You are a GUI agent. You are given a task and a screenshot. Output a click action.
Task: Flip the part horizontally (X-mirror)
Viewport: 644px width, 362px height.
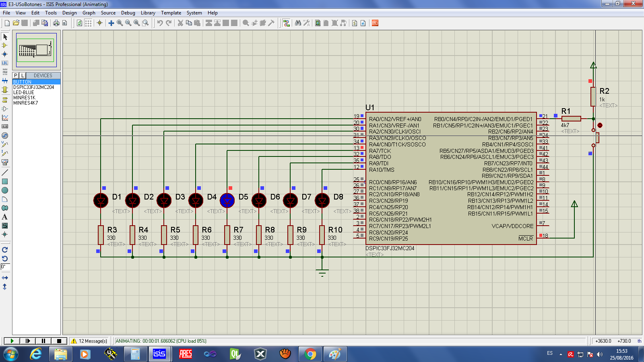5,278
